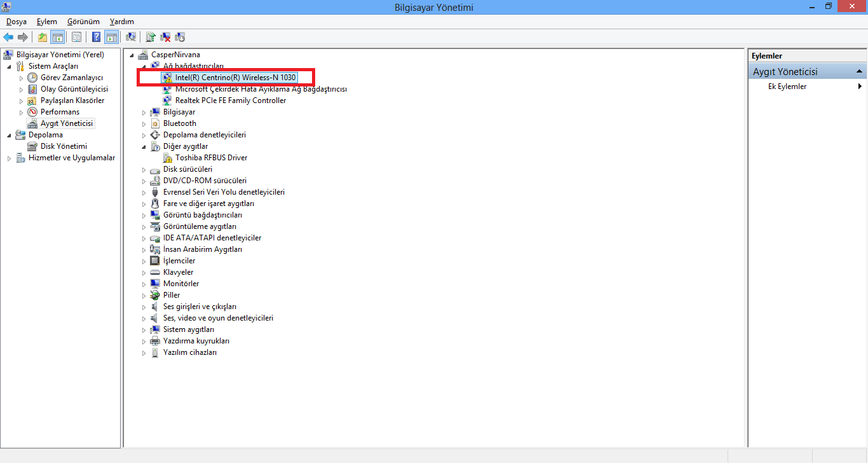The width and height of the screenshot is (868, 463).
Task: Select IDE ATA/ATAPI denetleyiciler label
Action: [212, 238]
